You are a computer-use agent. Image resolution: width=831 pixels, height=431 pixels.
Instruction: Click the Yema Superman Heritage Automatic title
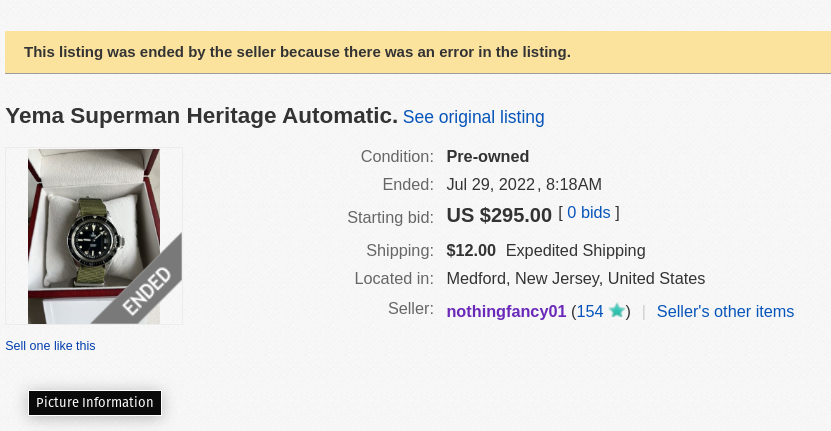pos(201,116)
